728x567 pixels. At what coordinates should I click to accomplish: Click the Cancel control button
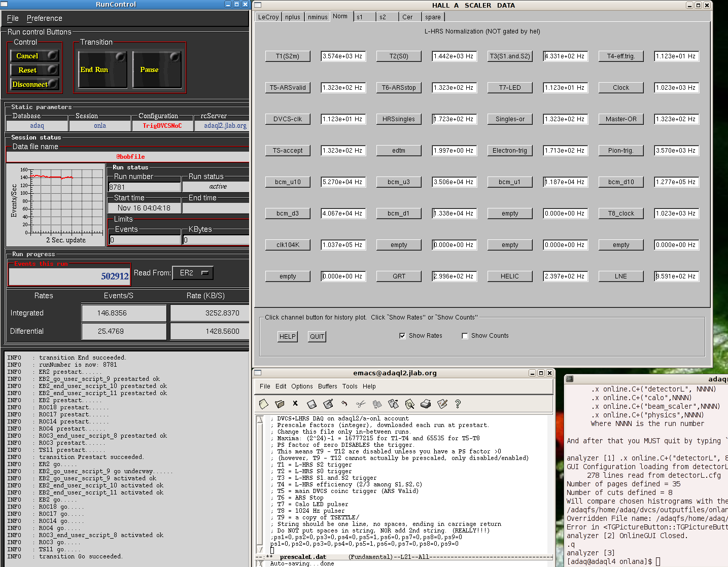34,56
